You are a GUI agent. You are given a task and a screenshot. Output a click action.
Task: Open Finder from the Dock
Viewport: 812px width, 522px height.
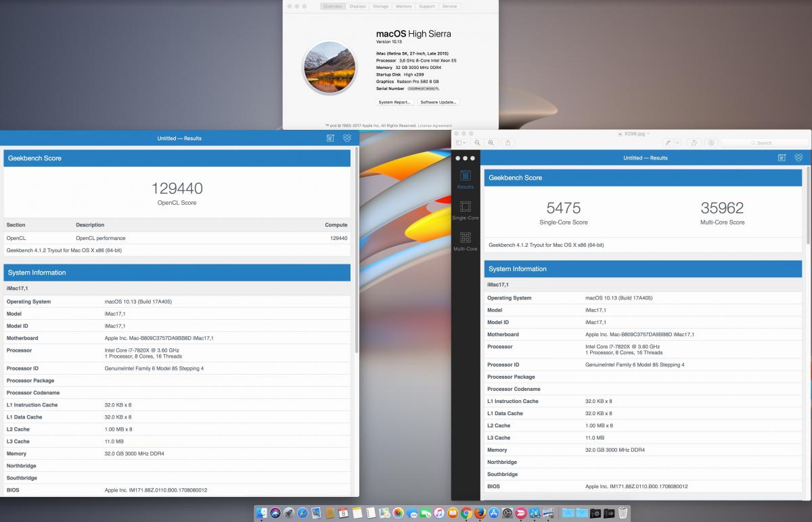click(x=262, y=513)
